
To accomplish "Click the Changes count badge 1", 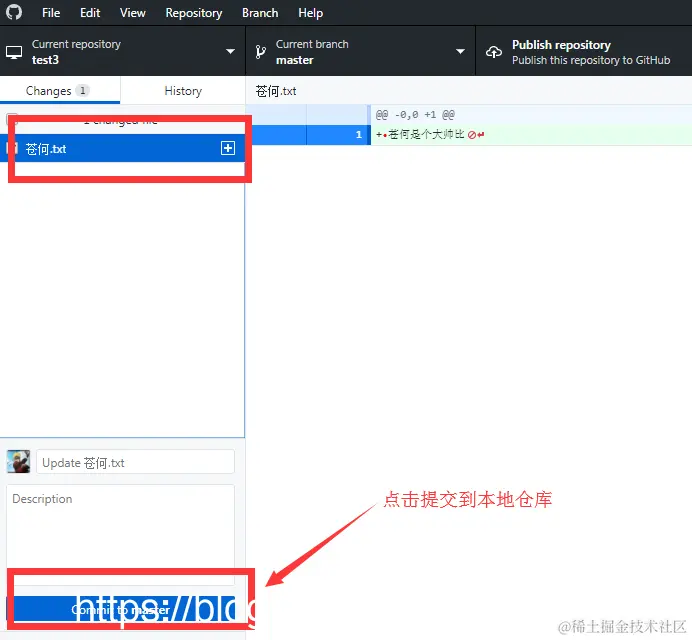I will click(x=83, y=90).
